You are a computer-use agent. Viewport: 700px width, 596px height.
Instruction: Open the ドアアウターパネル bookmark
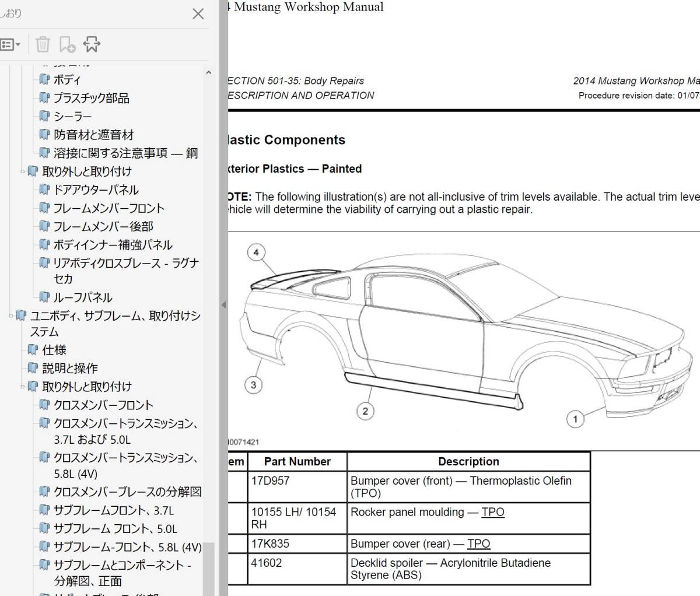(x=96, y=190)
